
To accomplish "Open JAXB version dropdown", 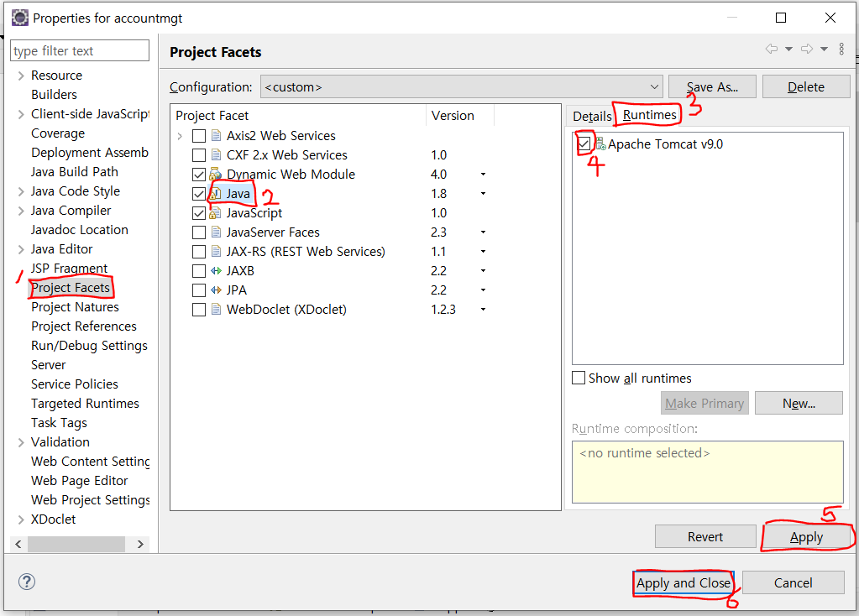I will pyautogui.click(x=483, y=270).
